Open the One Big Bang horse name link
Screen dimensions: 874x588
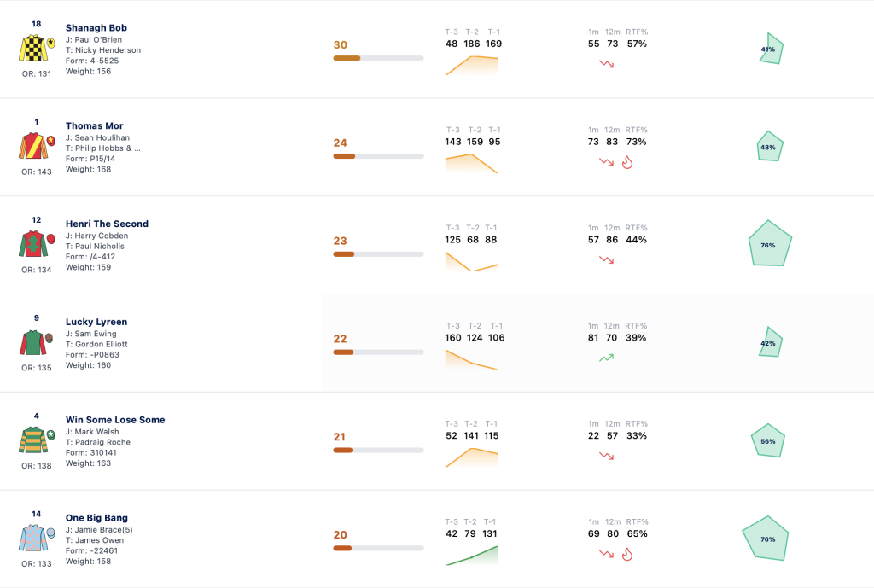pos(97,518)
